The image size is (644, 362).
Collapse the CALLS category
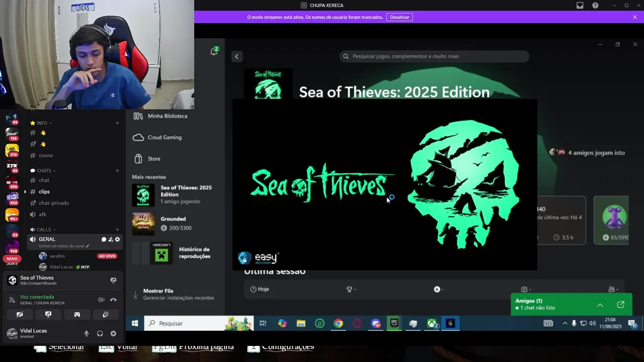pyautogui.click(x=43, y=230)
